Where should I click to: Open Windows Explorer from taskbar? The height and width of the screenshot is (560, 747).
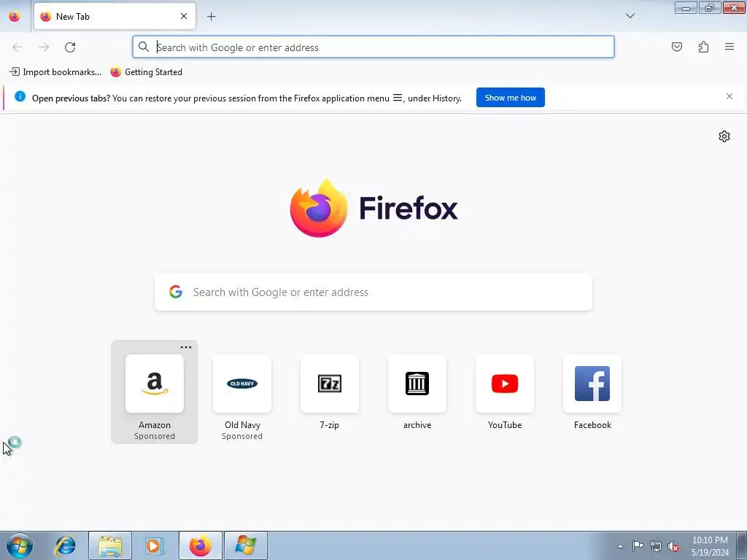point(110,545)
